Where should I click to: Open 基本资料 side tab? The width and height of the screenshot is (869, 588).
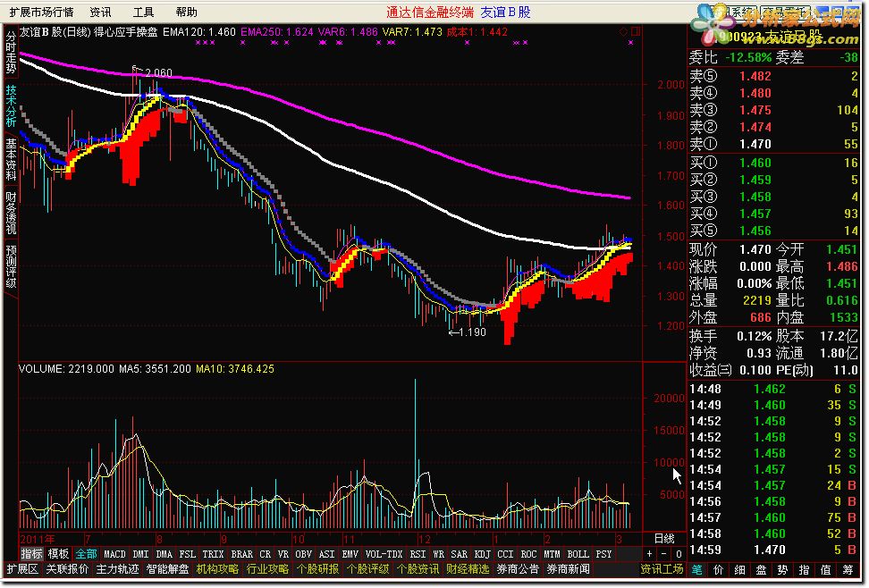[x=11, y=160]
